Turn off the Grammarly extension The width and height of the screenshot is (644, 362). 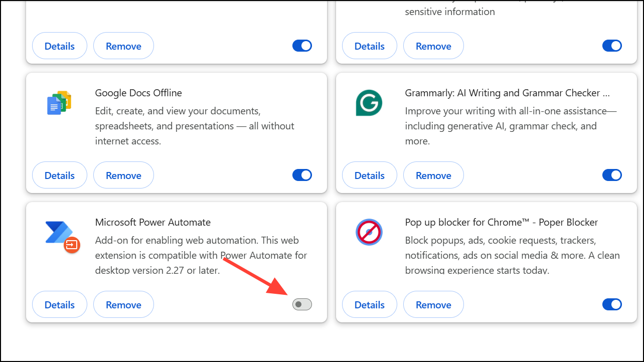click(611, 175)
